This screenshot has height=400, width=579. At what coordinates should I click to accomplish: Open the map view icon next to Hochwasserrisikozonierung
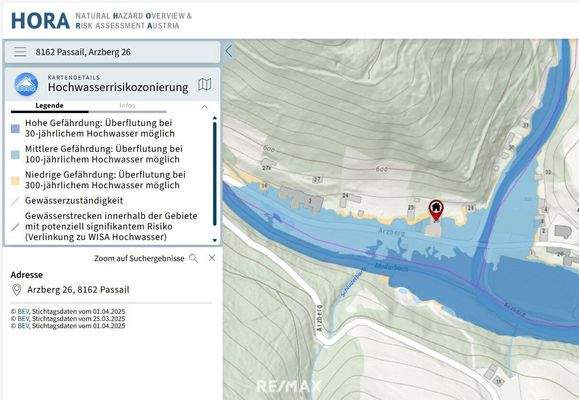point(205,85)
